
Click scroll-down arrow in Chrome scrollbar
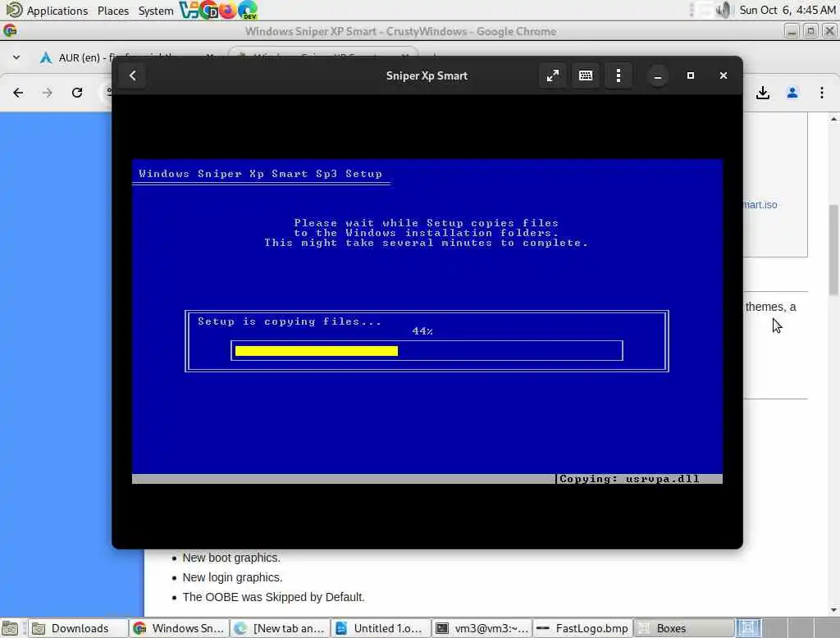tap(833, 609)
